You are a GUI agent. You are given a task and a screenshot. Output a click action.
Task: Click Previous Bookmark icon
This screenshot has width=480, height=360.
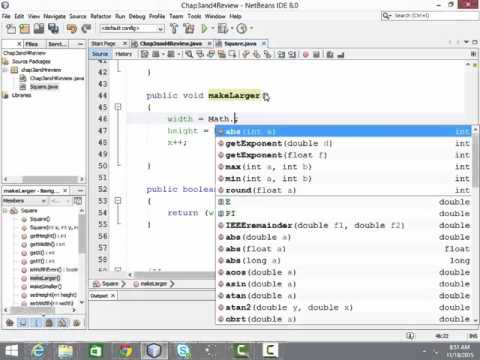coord(246,54)
